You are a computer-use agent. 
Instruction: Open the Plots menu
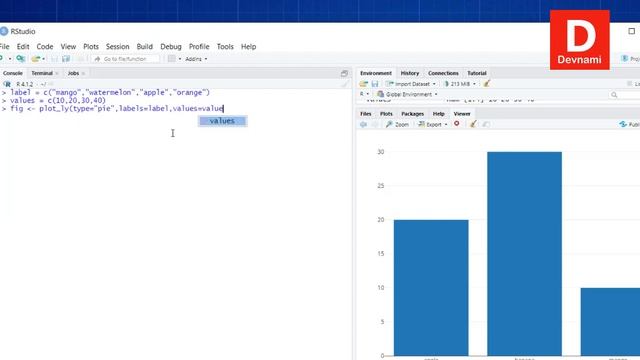91,47
